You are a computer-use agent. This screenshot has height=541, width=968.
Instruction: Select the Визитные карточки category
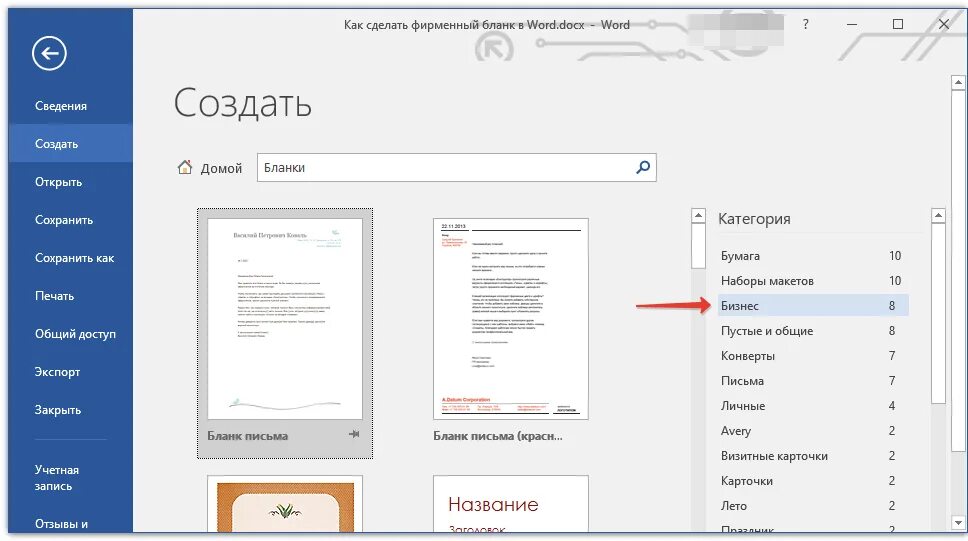[813, 456]
